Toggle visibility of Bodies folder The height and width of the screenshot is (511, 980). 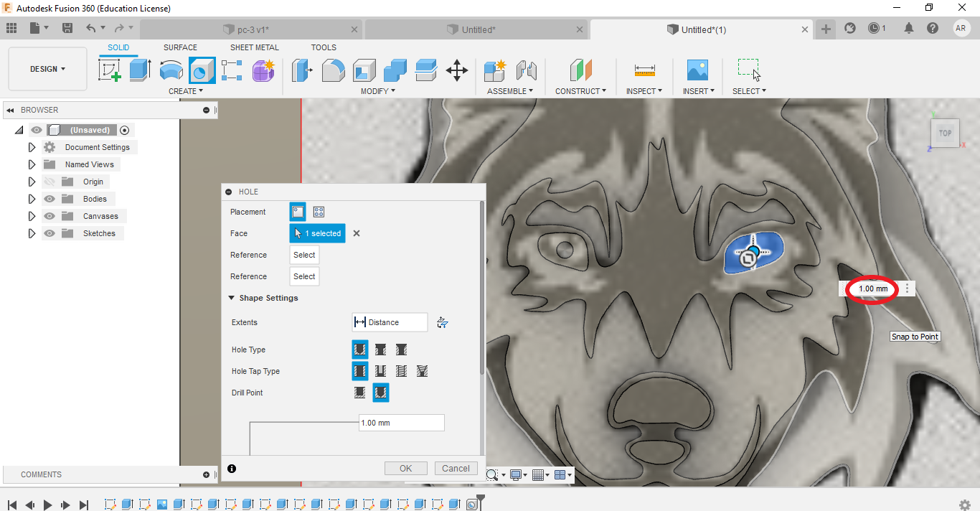tap(50, 199)
